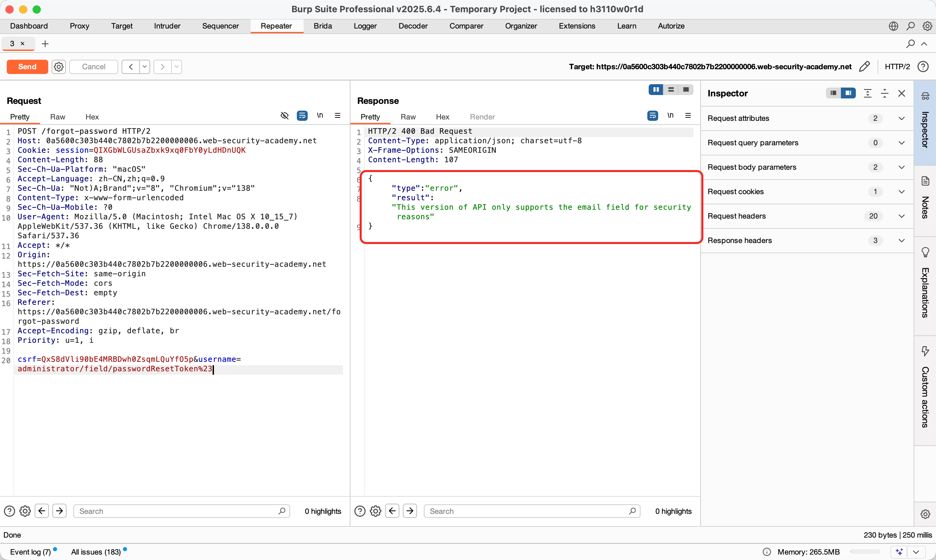This screenshot has width=936, height=560.
Task: Hide request non-essential headers eye icon
Action: pyautogui.click(x=285, y=115)
